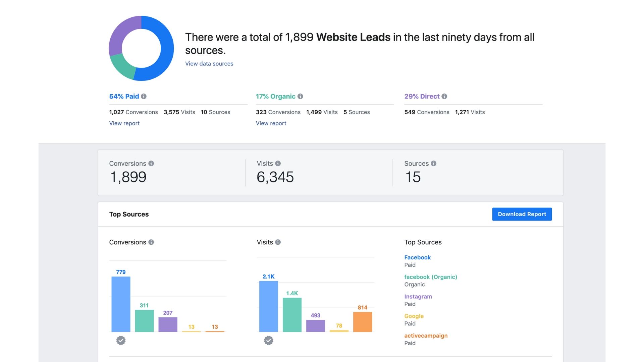Click info icon beside Visits chart heading
This screenshot has height=362, width=644.
click(x=278, y=242)
